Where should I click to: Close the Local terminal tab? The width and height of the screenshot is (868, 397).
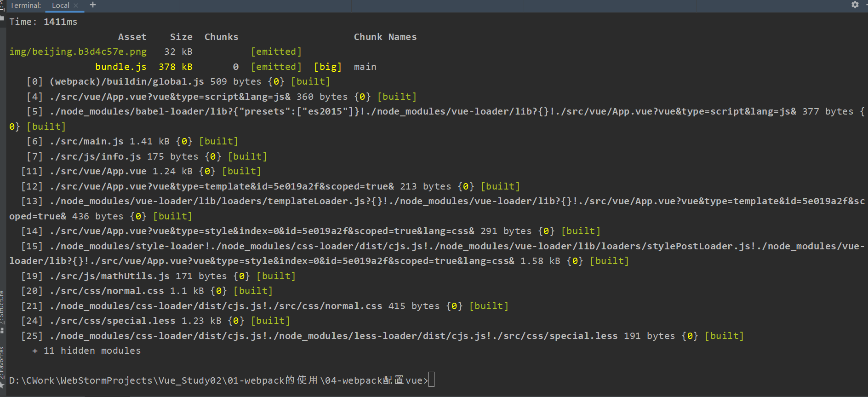(x=76, y=6)
